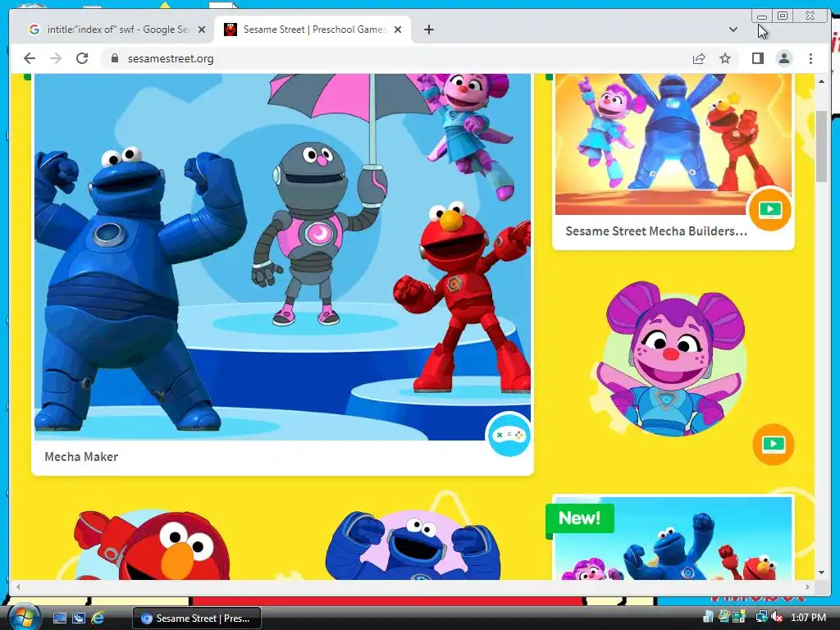Click the Abby Cadabby character circle
Image resolution: width=840 pixels, height=630 pixels.
(674, 360)
